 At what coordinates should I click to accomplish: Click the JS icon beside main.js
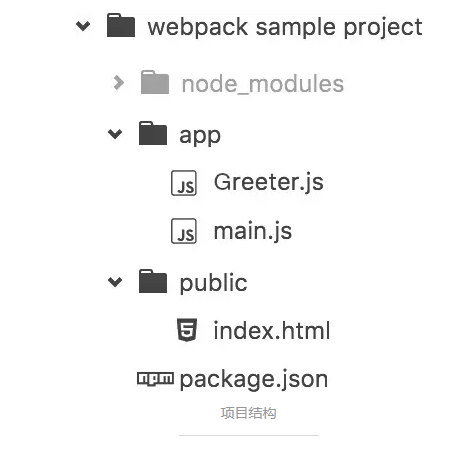point(184,231)
